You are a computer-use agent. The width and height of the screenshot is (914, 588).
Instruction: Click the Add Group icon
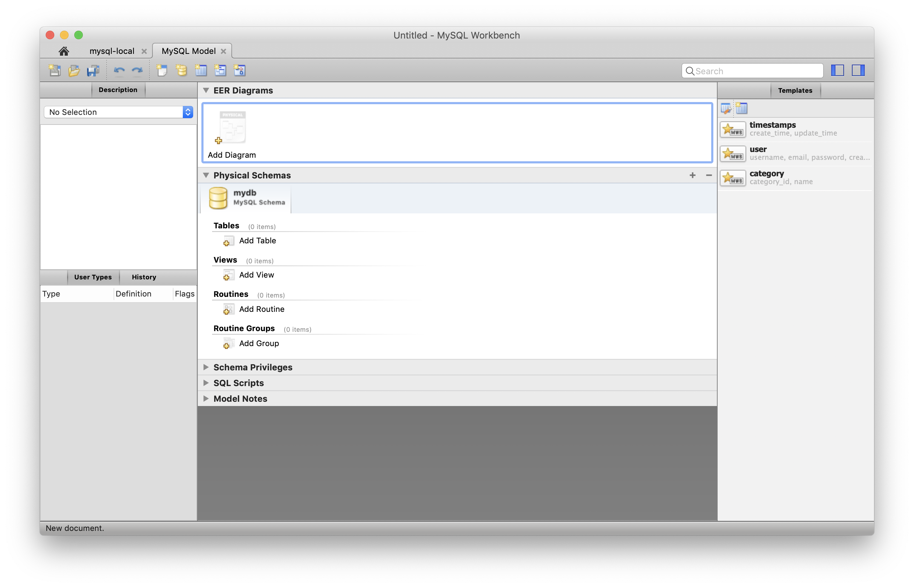pyautogui.click(x=228, y=344)
